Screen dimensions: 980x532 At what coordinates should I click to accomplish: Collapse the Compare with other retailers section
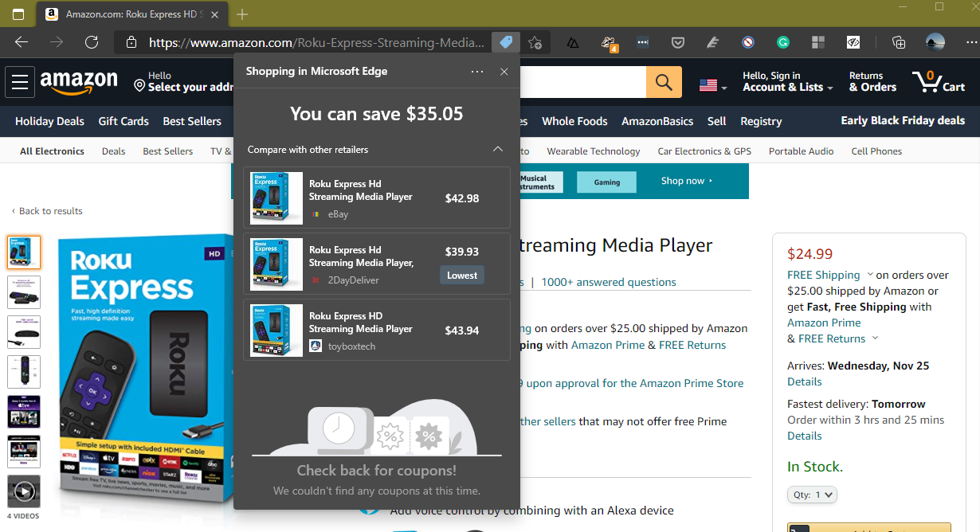(x=498, y=149)
